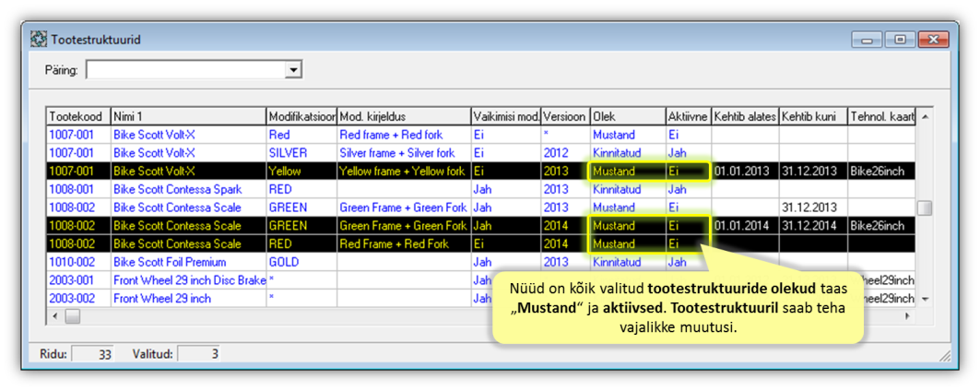980x391 pixels.
Task: Click the Mustand status in the Yellow row
Action: tap(614, 171)
